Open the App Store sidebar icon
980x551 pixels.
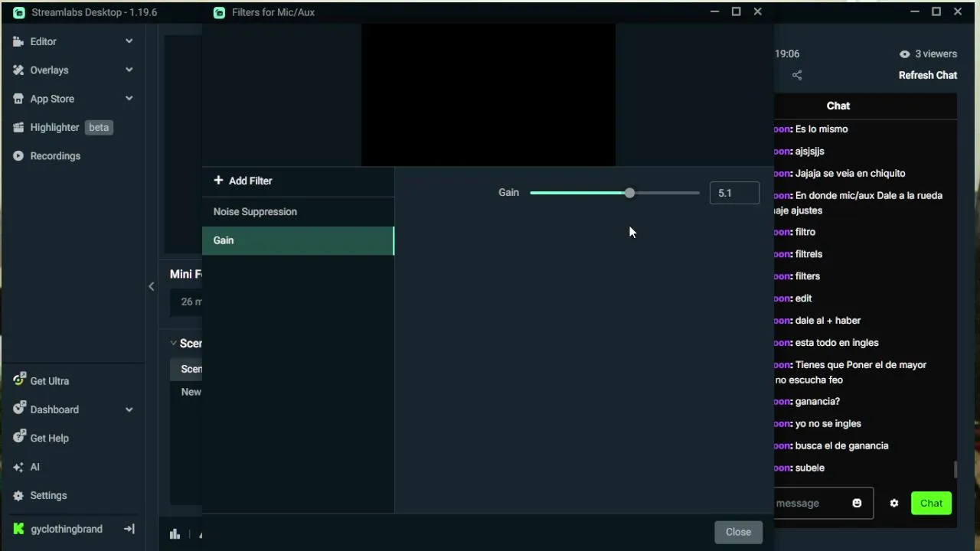tap(18, 99)
